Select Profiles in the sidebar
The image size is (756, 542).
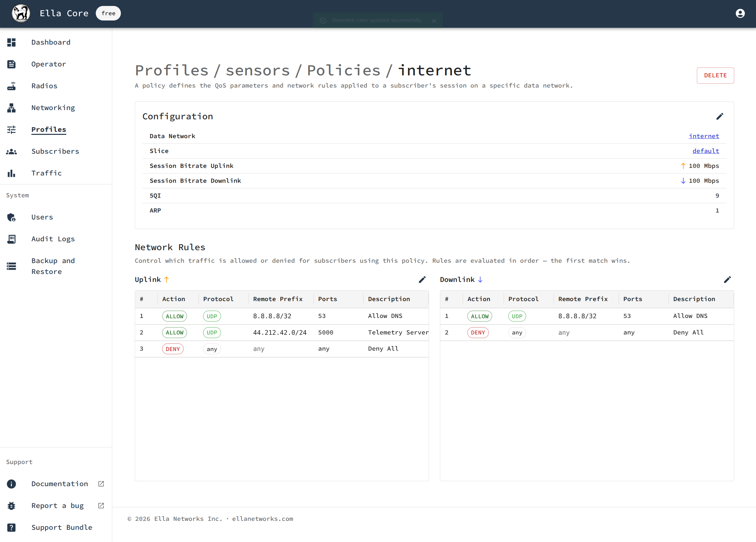(49, 130)
